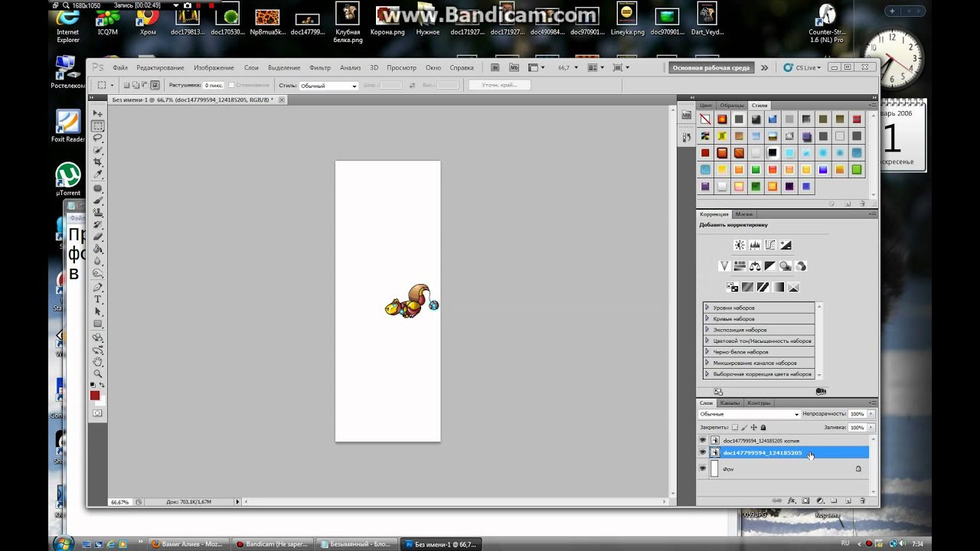The height and width of the screenshot is (551, 980).
Task: Select the Quick Selection tool
Action: click(98, 150)
